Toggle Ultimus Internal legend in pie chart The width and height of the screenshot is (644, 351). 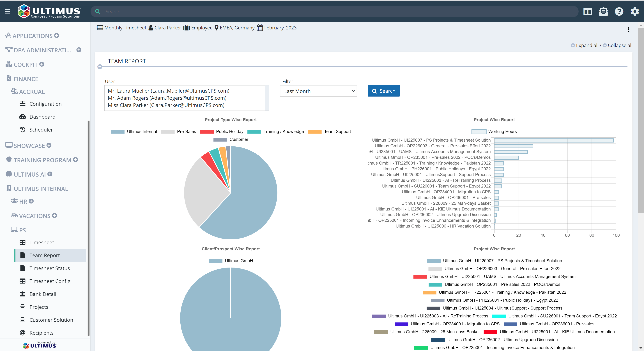(134, 132)
